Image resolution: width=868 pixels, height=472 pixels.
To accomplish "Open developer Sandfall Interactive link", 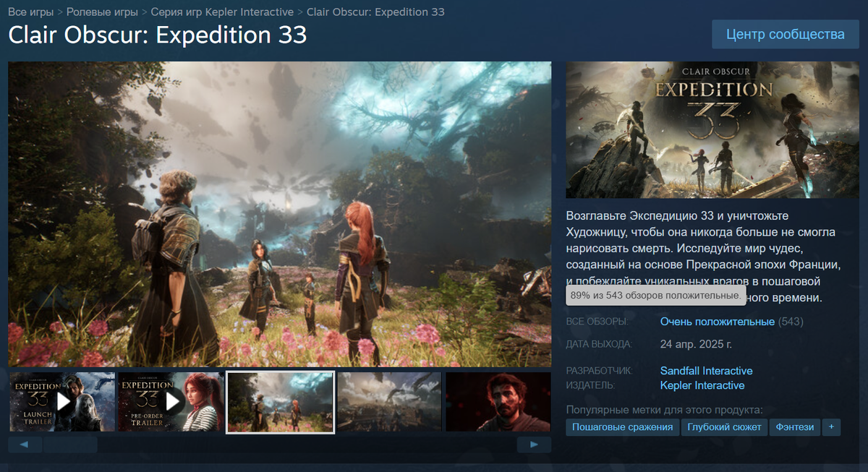I will coord(707,371).
